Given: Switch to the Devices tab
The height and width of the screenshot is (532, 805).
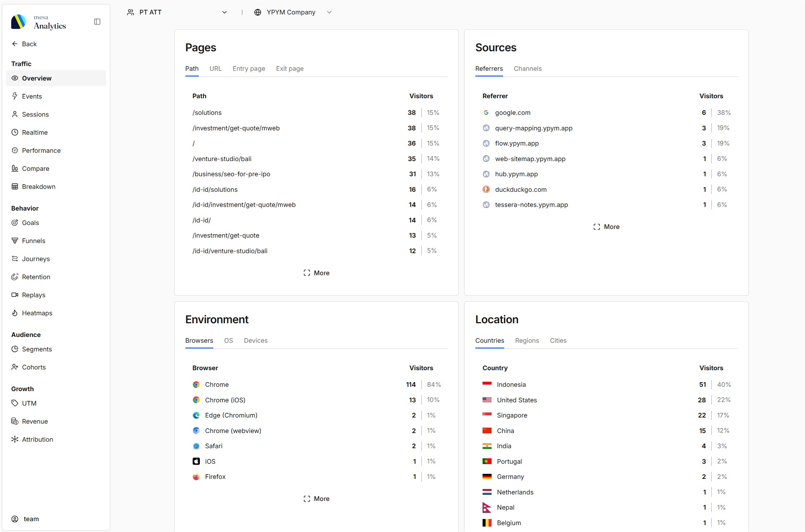Looking at the screenshot, I should point(256,341).
